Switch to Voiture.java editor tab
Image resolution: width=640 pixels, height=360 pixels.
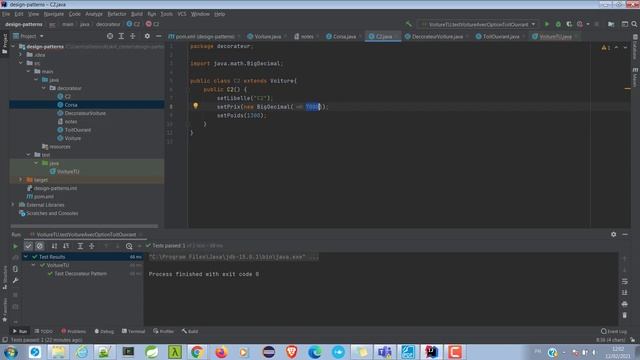267,36
